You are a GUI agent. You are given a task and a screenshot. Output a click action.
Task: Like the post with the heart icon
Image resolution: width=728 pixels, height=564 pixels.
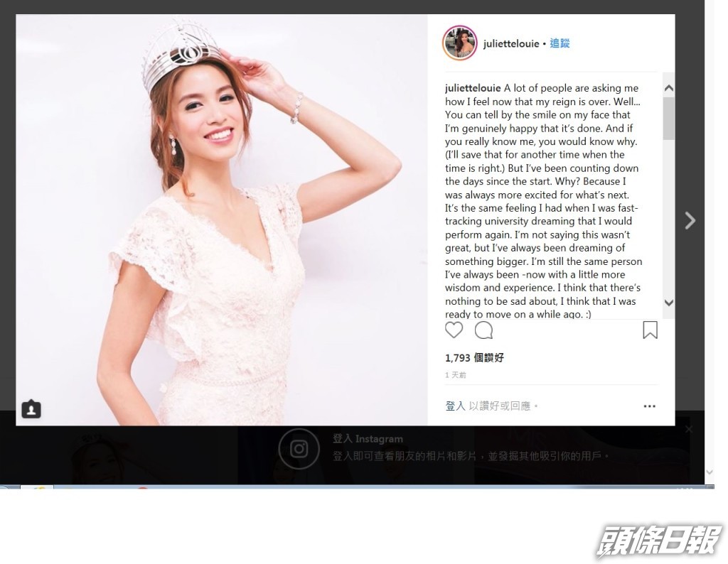454,330
